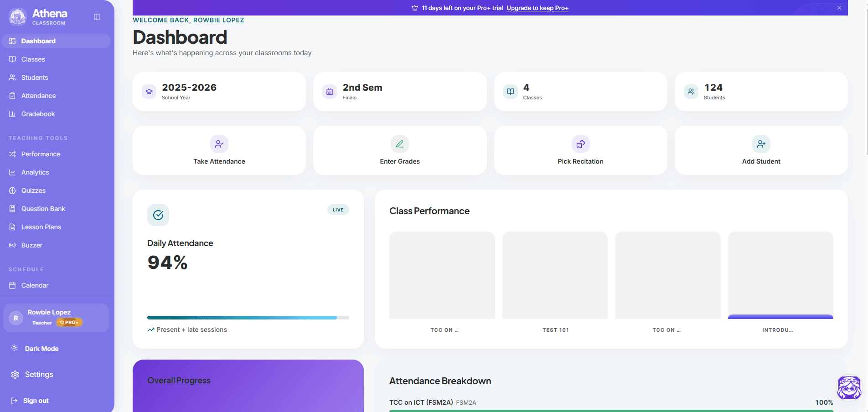The image size is (868, 412).
Task: Click the LIVE badge
Action: click(338, 210)
